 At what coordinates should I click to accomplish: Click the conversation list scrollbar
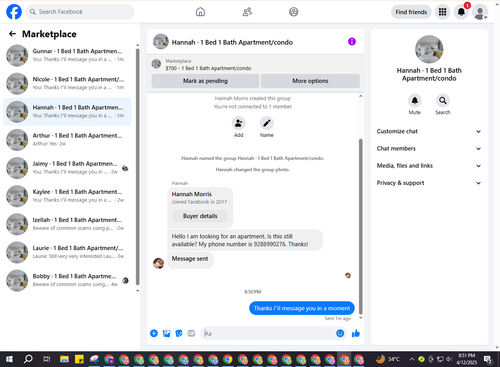point(138,167)
